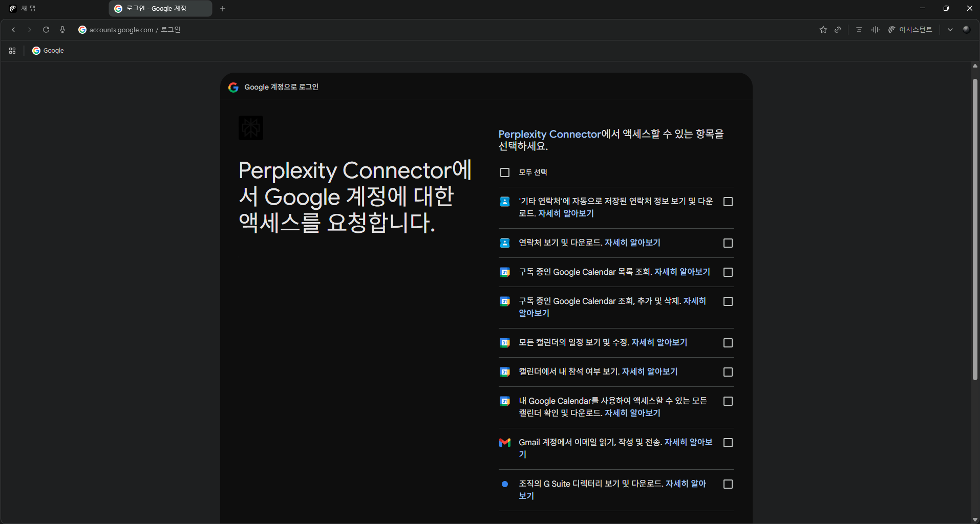The height and width of the screenshot is (524, 980).
Task: Go back using the browser back arrow
Action: point(13,30)
